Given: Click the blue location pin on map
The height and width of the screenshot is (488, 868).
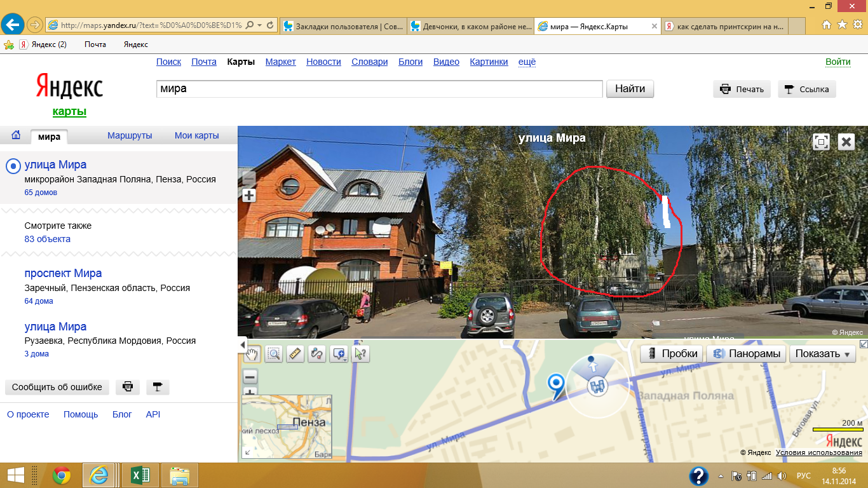Looking at the screenshot, I should pyautogui.click(x=557, y=386).
